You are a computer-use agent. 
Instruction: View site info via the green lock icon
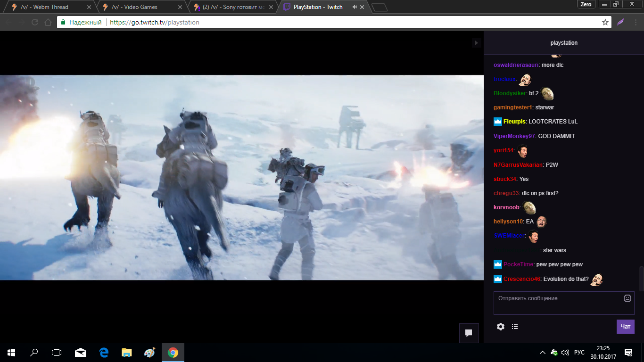click(x=63, y=22)
